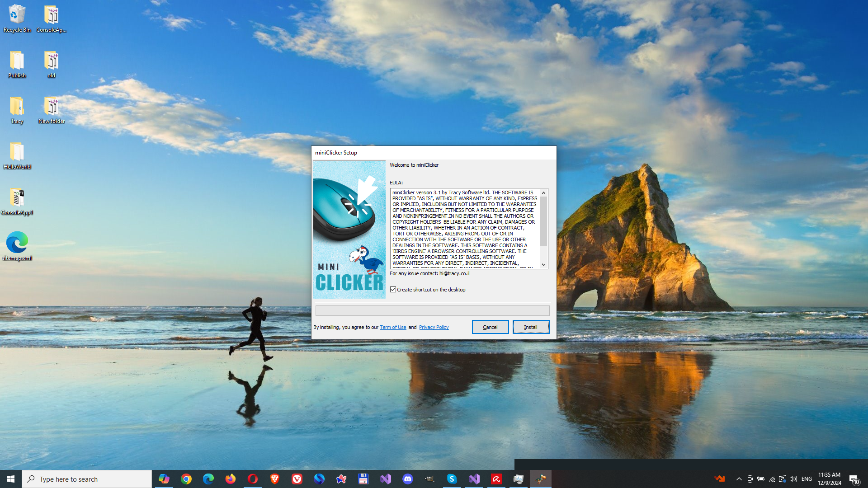This screenshot has height=488, width=868.
Task: Open Discord from the taskbar
Action: 408,479
